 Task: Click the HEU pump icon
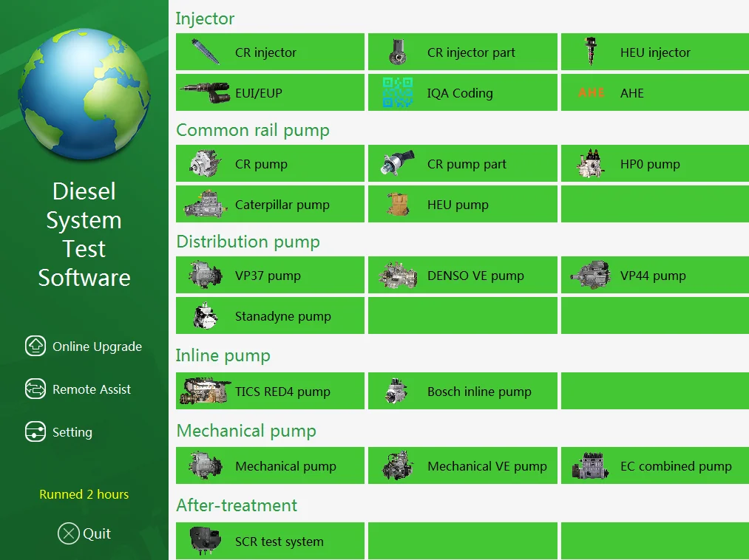[398, 205]
